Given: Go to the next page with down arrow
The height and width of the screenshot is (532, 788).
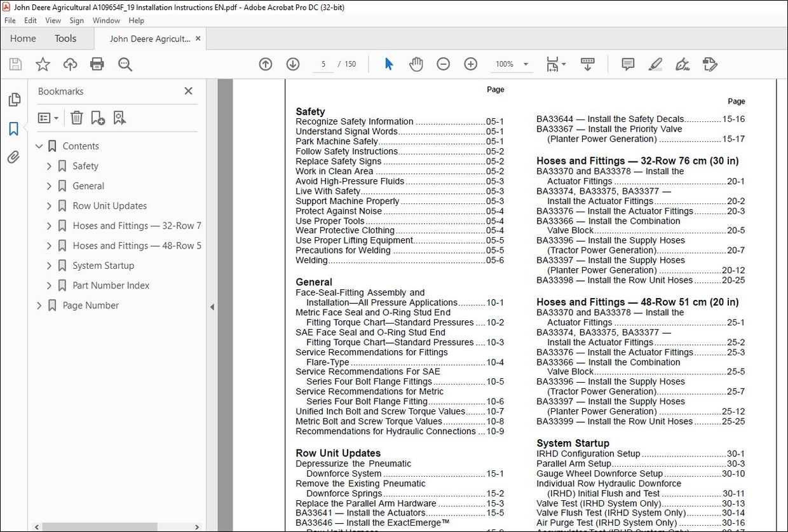Looking at the screenshot, I should [x=292, y=64].
